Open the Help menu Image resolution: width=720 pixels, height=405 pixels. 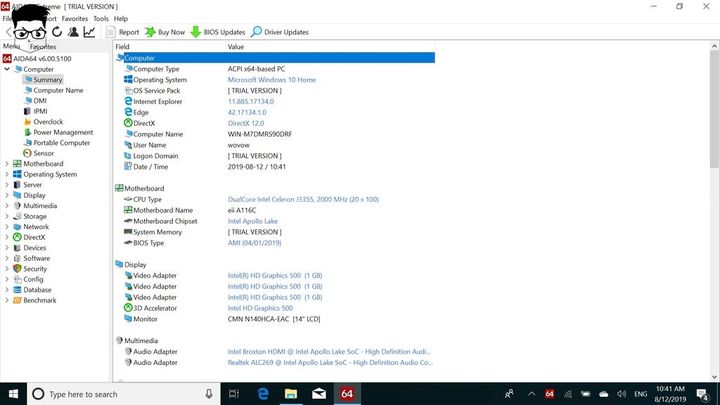tap(121, 18)
